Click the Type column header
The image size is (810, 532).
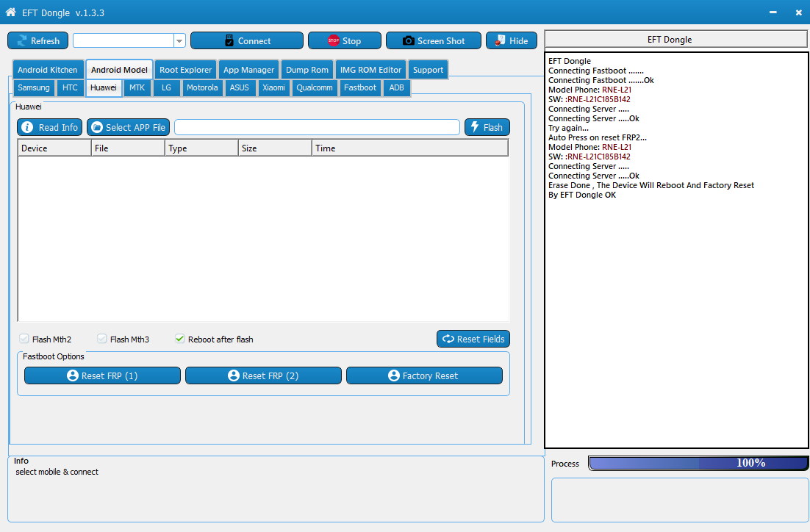click(201, 148)
